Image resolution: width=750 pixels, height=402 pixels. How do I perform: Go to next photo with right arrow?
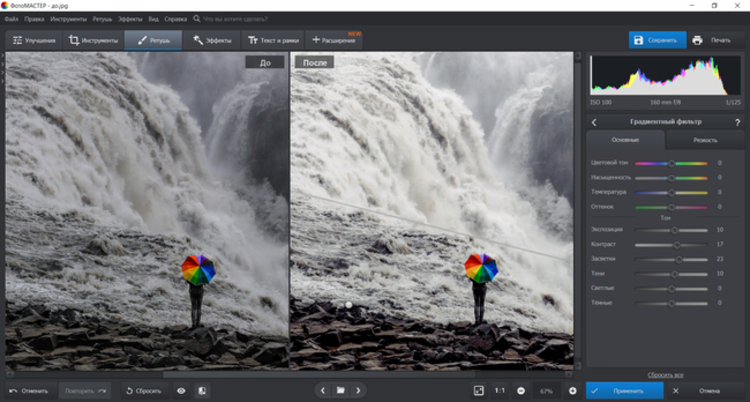pos(359,390)
